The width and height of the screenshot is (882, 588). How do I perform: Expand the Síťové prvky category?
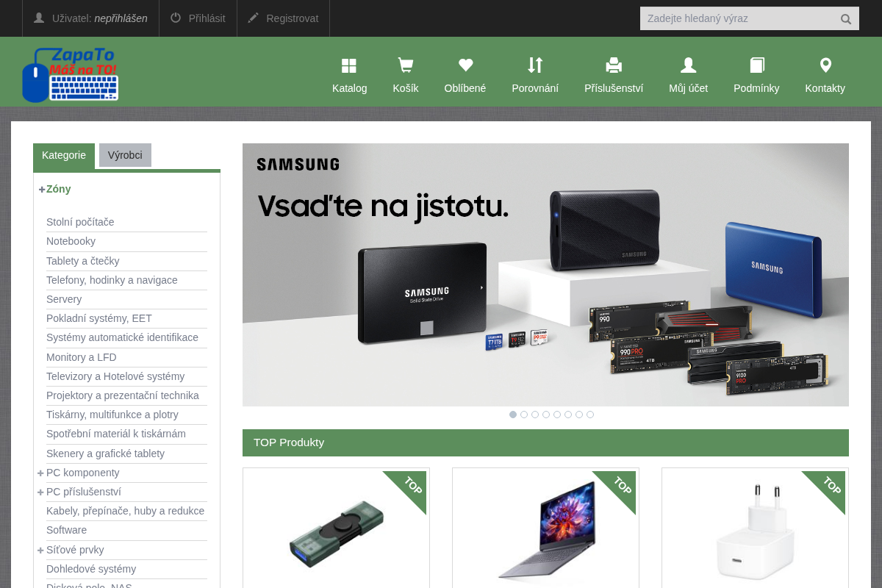tap(41, 551)
